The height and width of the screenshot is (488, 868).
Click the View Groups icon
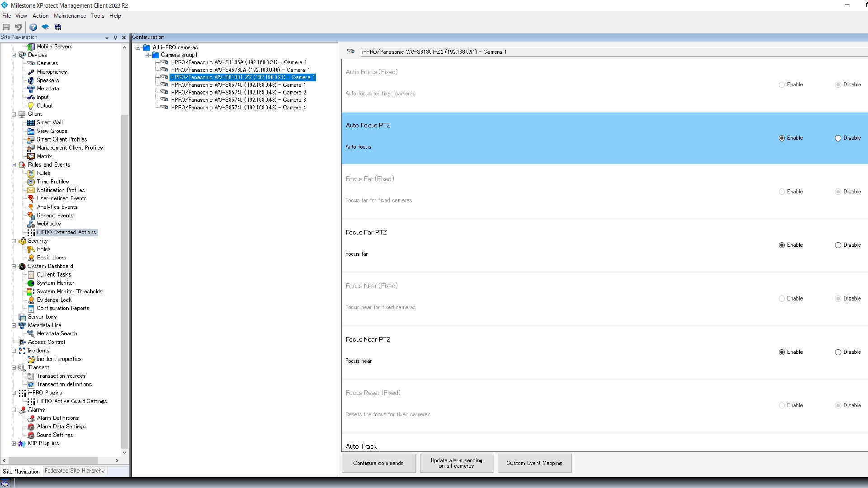pyautogui.click(x=31, y=131)
